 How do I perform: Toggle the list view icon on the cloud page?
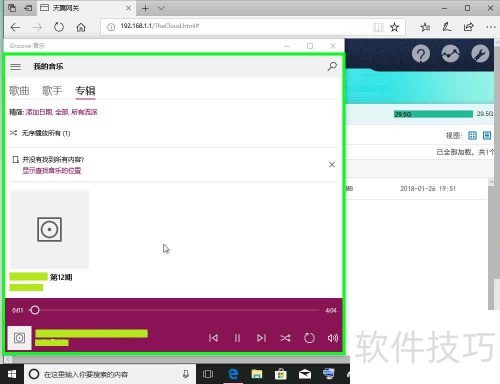pyautogui.click(x=487, y=135)
